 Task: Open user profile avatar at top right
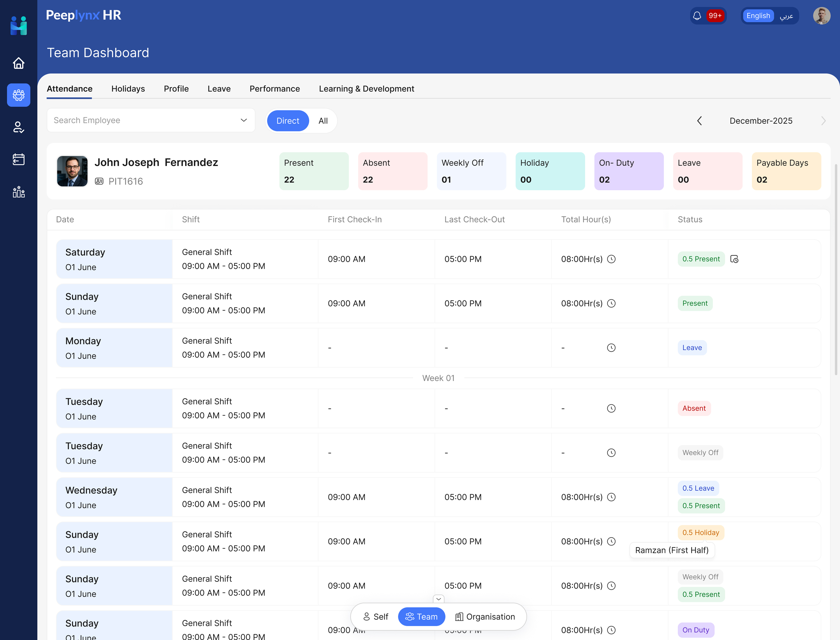[821, 16]
